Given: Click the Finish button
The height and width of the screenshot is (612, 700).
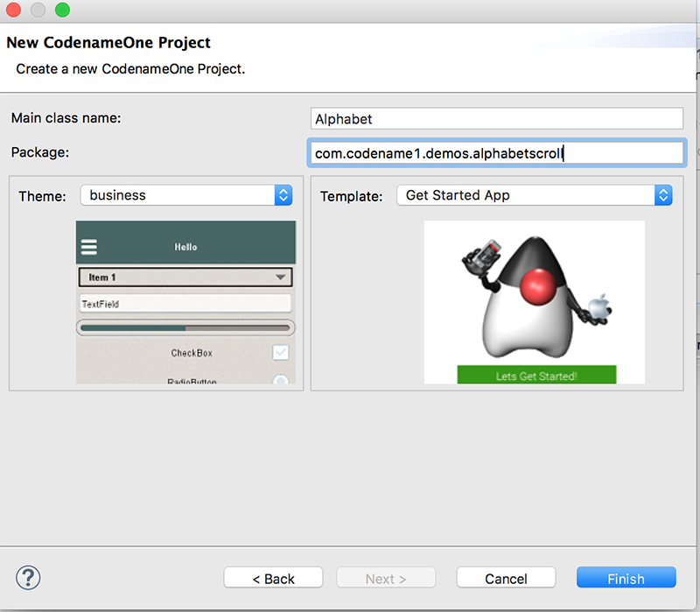Looking at the screenshot, I should 626,577.
